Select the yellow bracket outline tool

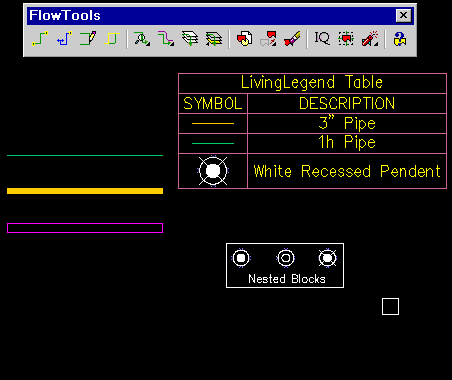pos(112,39)
